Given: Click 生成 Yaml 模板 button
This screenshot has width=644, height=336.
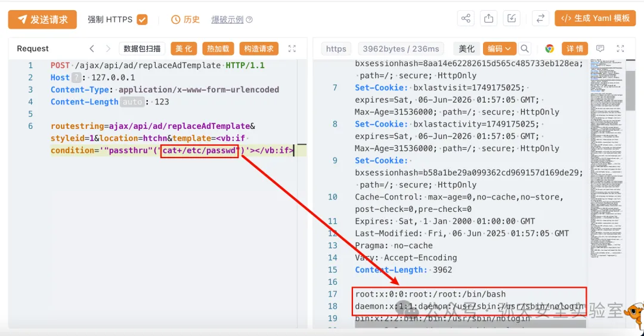Looking at the screenshot, I should [595, 19].
